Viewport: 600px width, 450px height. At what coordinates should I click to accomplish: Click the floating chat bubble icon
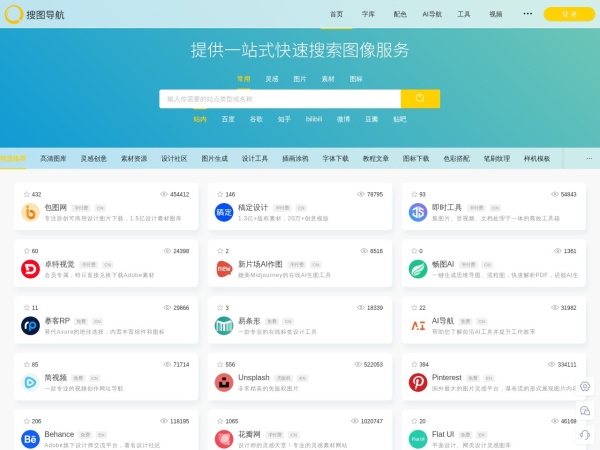click(585, 411)
